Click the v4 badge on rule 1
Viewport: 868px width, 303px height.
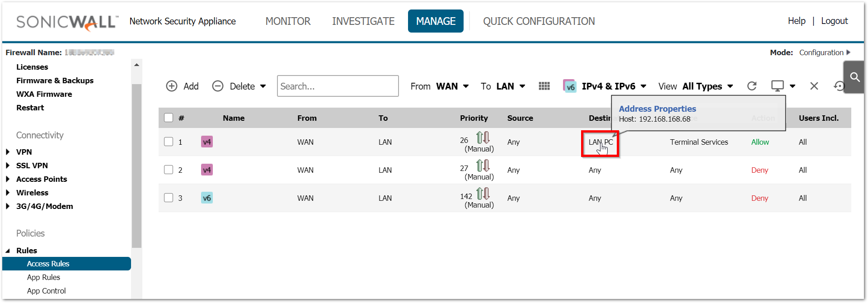tap(207, 142)
